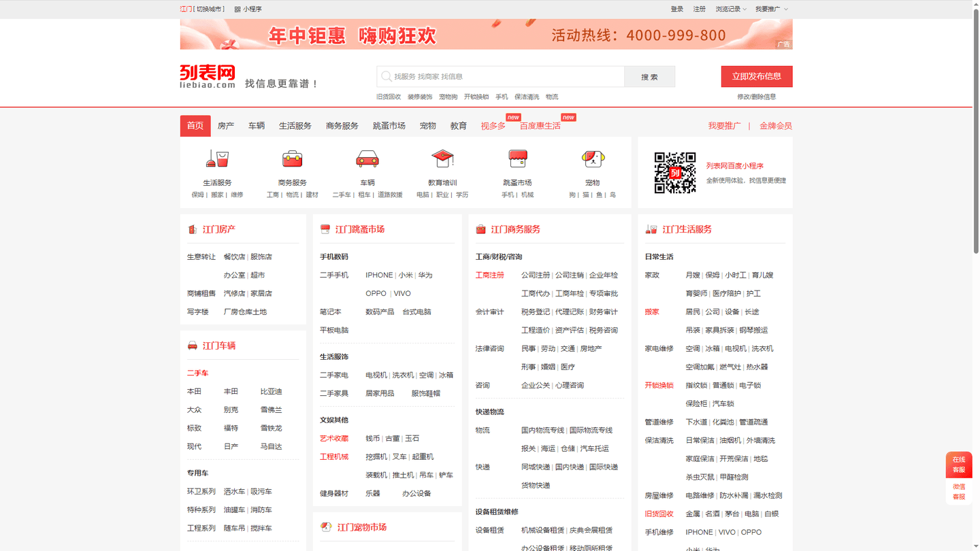Click the 修改/删除信息 link

click(x=757, y=97)
